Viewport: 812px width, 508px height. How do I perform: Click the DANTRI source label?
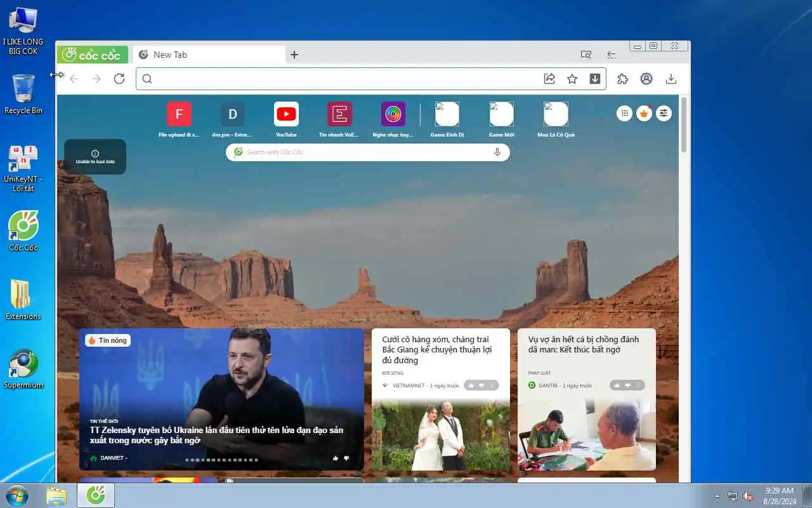point(549,385)
